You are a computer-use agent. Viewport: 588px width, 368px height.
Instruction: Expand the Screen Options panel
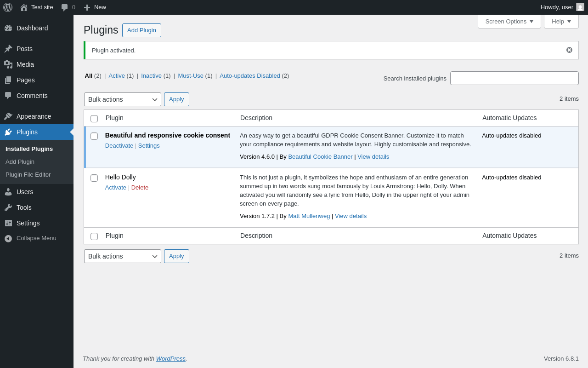point(509,21)
